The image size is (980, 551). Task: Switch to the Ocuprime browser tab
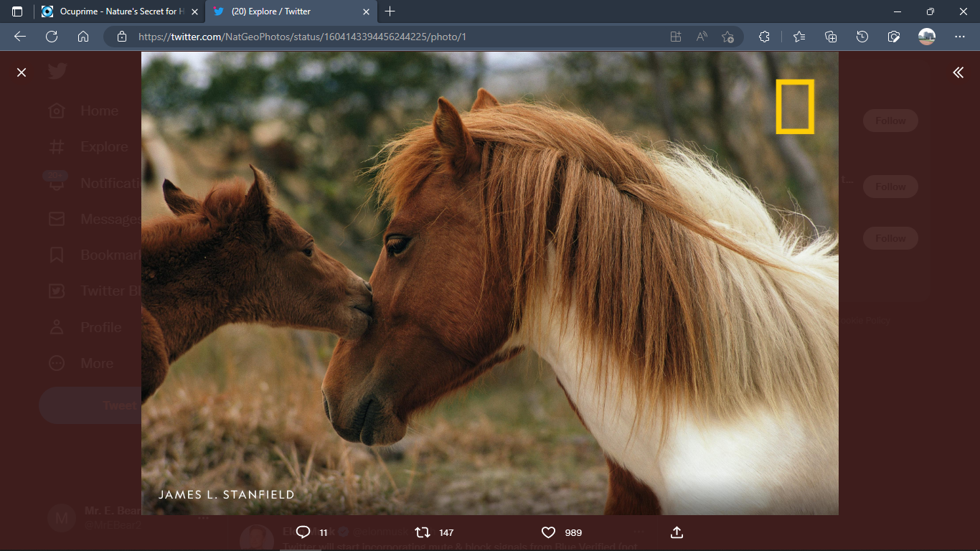click(120, 11)
